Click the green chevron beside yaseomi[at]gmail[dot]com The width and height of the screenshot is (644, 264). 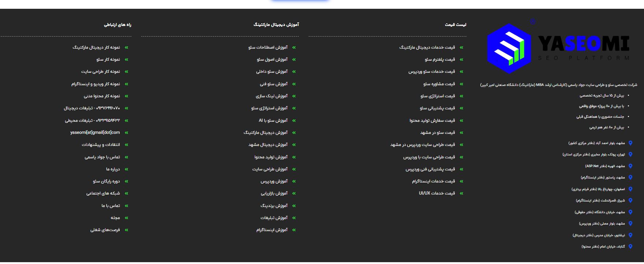click(127, 133)
